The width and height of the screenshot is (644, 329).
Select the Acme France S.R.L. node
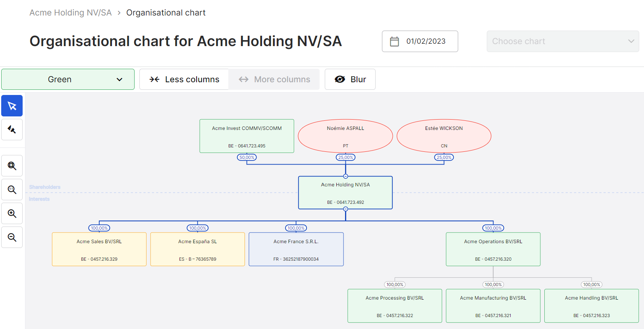(296, 249)
